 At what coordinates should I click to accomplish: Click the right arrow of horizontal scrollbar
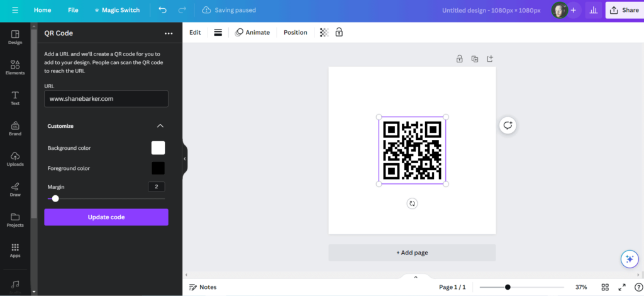(638, 275)
